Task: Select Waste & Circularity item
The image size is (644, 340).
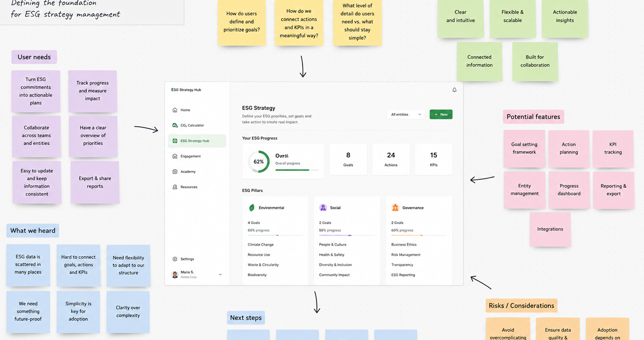Action: (263, 265)
